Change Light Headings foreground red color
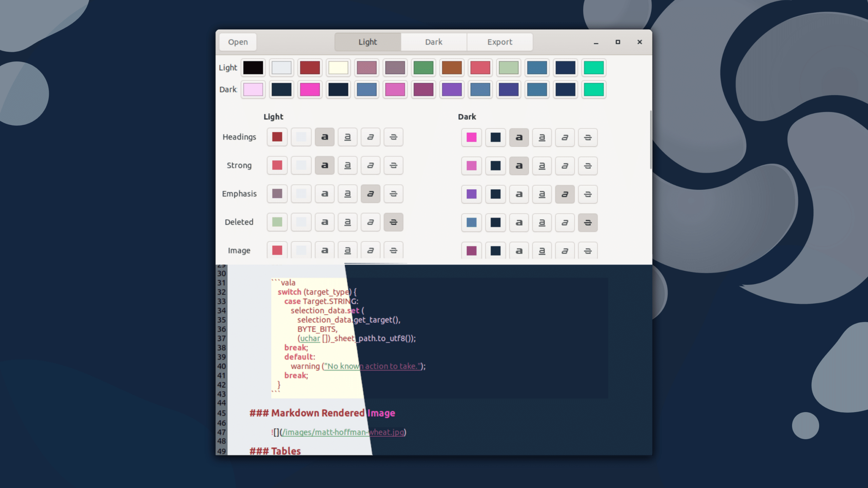868x488 pixels. pos(277,137)
